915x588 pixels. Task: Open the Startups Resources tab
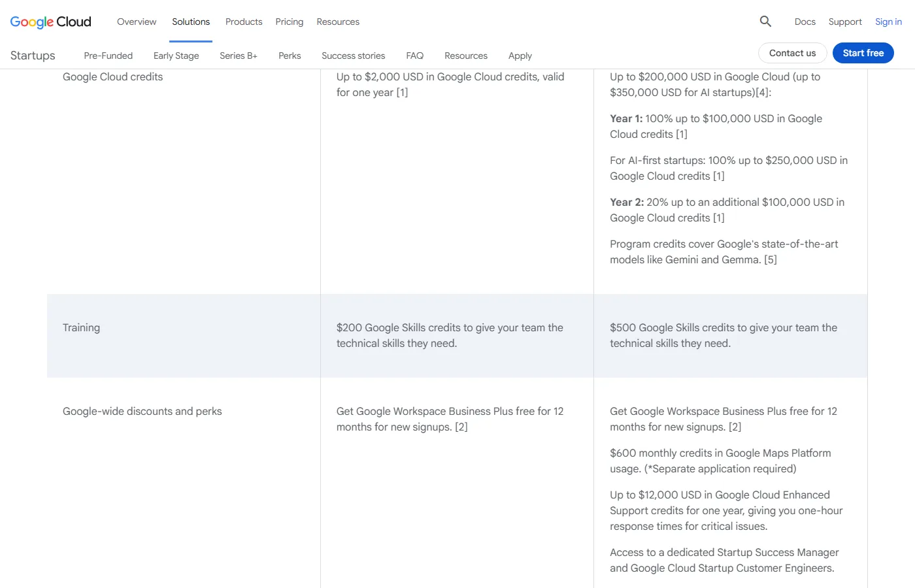tap(466, 56)
